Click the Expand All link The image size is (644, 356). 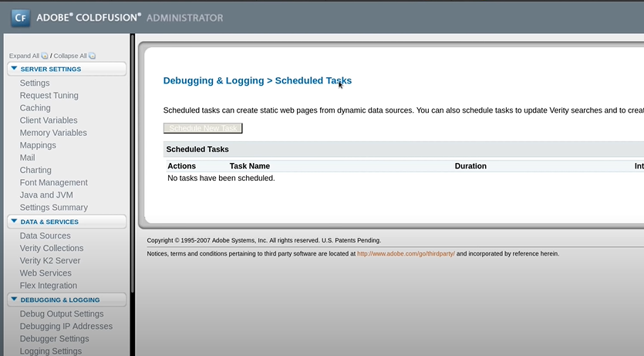pos(24,56)
